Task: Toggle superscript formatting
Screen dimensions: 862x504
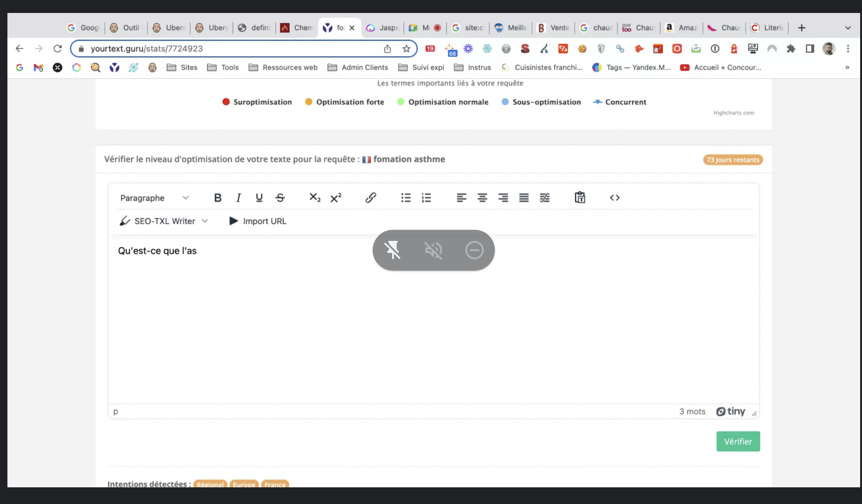Action: (x=336, y=198)
